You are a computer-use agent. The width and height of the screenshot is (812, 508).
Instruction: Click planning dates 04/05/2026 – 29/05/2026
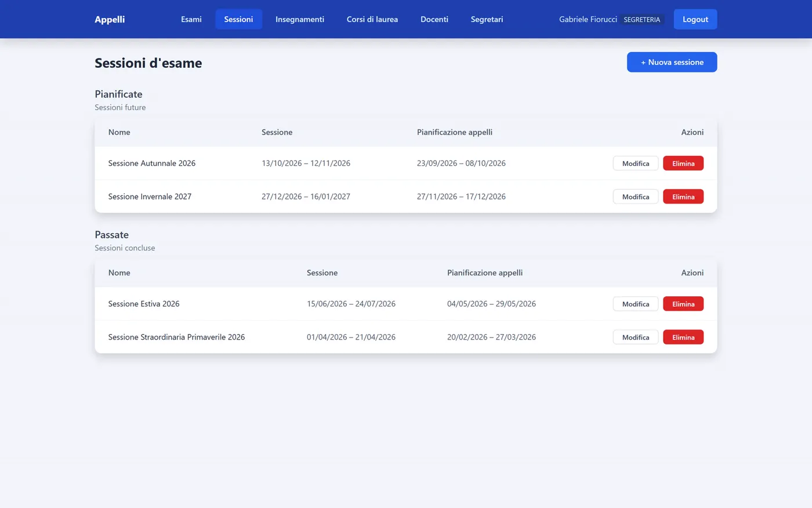pyautogui.click(x=491, y=304)
